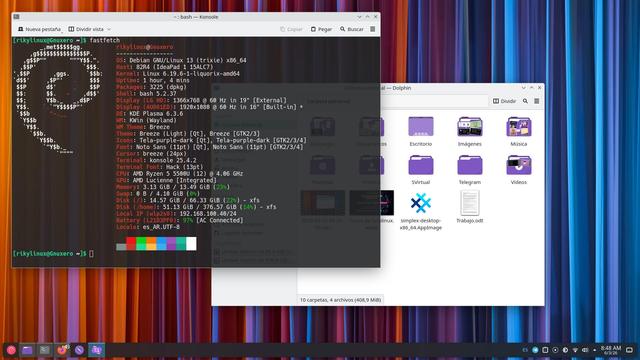The width and height of the screenshot is (640, 360).
Task: Open the Konsole hamburger menu
Action: coord(373,29)
